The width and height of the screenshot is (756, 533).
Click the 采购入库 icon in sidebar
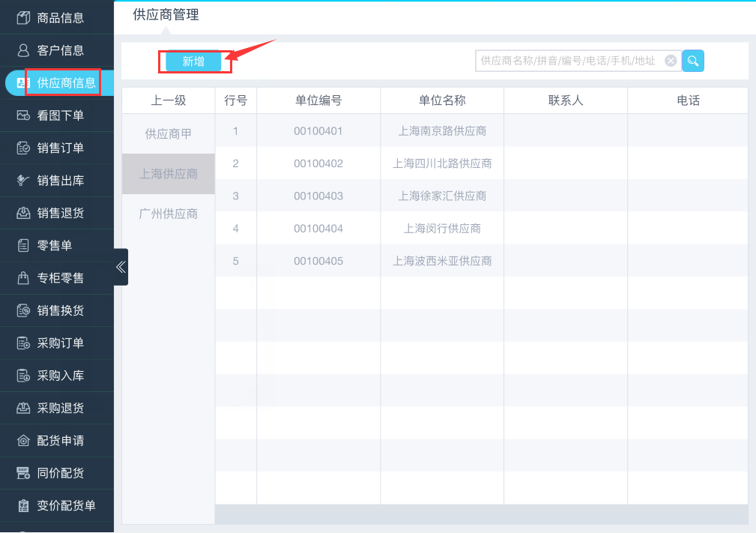pos(23,376)
